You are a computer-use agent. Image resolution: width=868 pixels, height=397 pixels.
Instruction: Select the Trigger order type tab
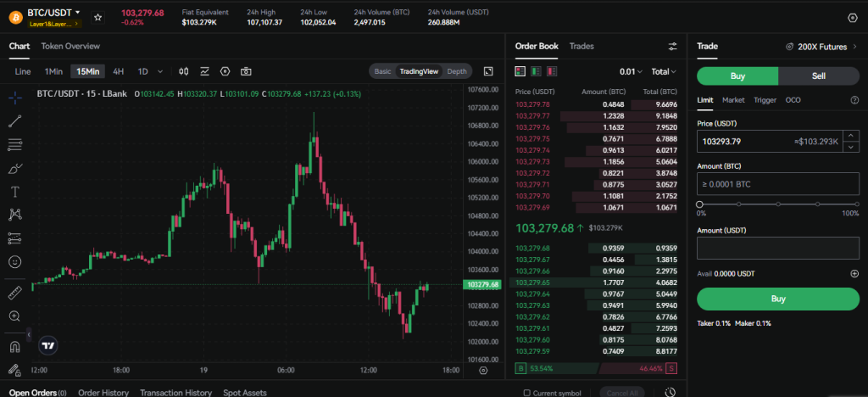(765, 100)
